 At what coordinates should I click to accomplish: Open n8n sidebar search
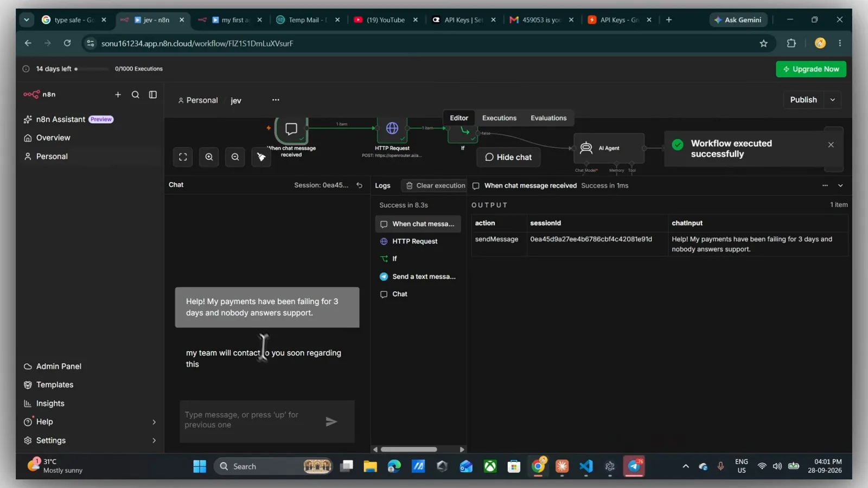point(136,94)
